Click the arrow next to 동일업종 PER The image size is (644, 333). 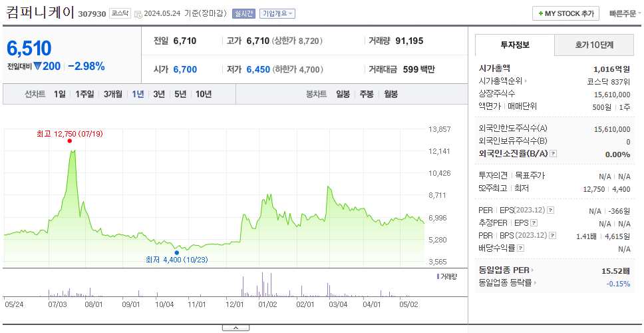(533, 270)
